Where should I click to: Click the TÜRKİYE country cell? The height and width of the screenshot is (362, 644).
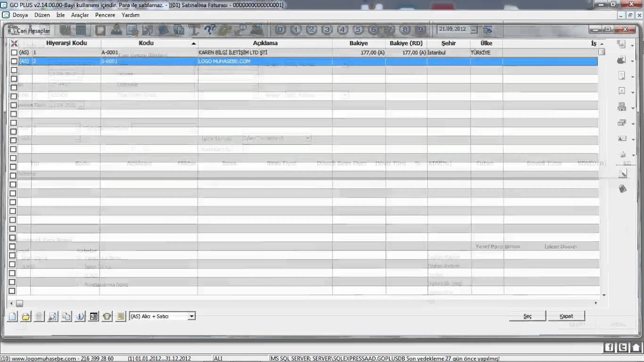pyautogui.click(x=487, y=52)
